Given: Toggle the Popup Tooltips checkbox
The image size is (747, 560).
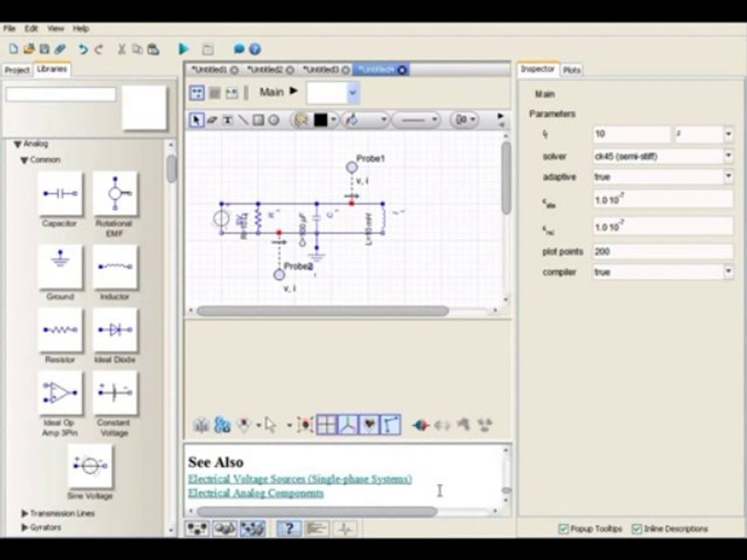Looking at the screenshot, I should (563, 529).
